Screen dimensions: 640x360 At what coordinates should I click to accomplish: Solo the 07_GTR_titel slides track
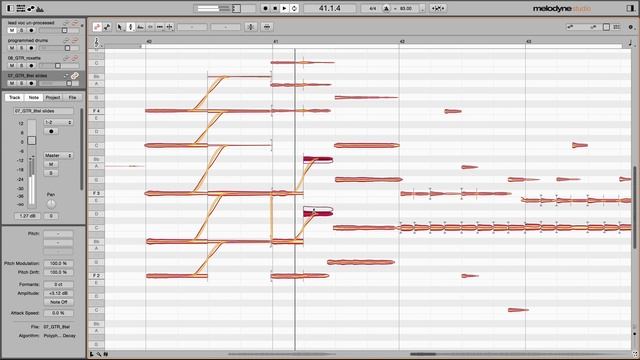[x=22, y=83]
